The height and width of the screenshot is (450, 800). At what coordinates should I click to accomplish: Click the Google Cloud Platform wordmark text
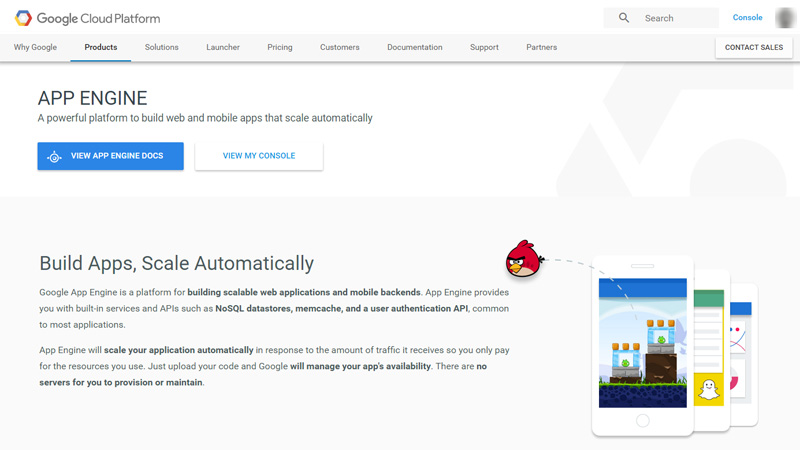tap(98, 19)
